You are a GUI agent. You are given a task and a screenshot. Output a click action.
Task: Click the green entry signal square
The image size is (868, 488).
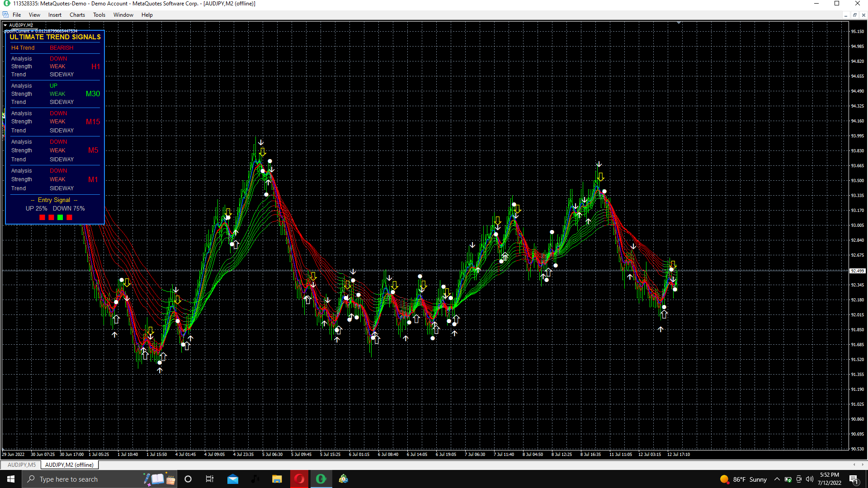coord(60,218)
